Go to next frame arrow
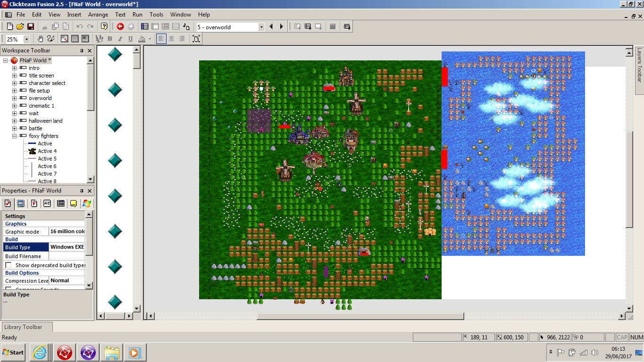Screen dimensions: 644x362 [x=282, y=26]
